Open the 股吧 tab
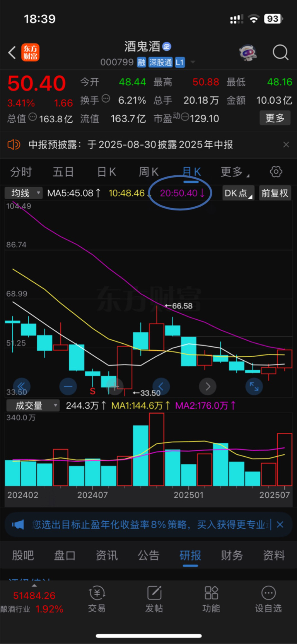Screen dimensions: 297x644 23,555
